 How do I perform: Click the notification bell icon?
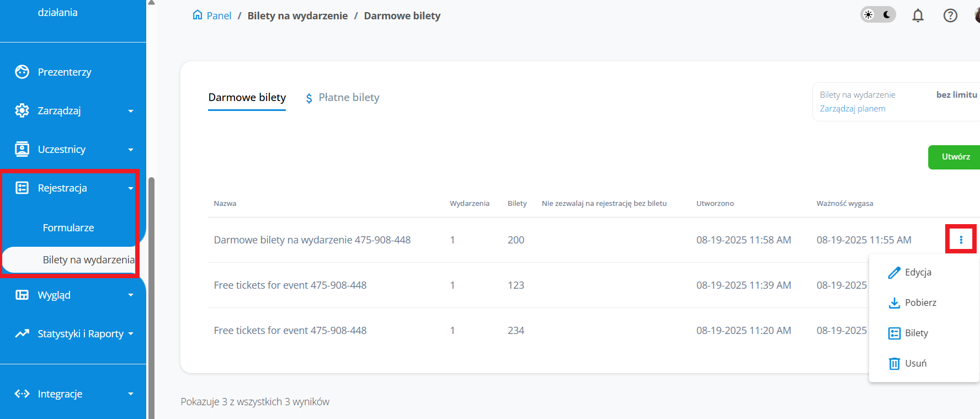coord(918,15)
